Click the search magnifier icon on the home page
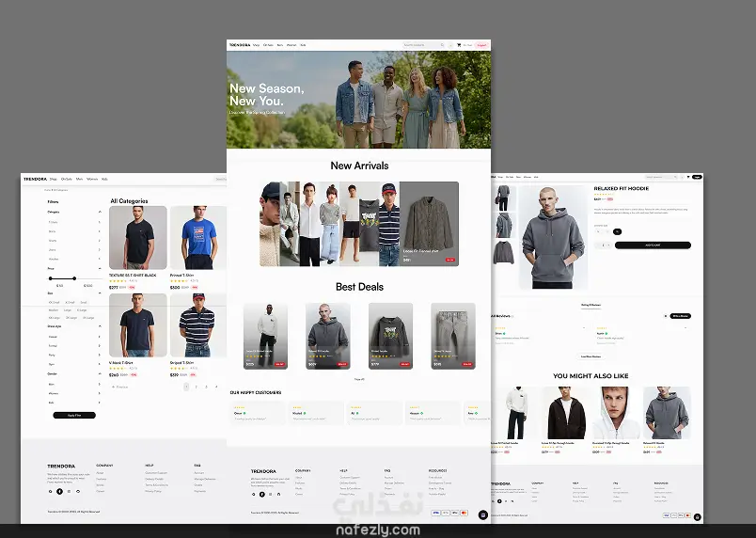Screen dimensions: 756x538 [x=442, y=45]
